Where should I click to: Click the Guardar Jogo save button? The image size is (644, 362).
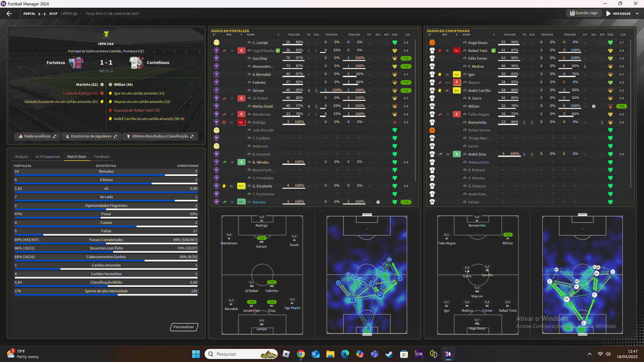[584, 13]
